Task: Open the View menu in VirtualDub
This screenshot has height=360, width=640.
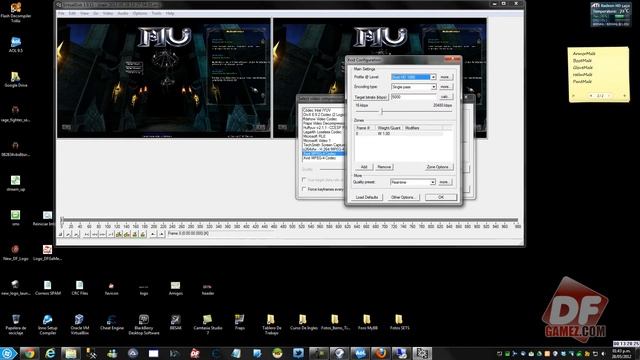Action: pyautogui.click(x=84, y=13)
